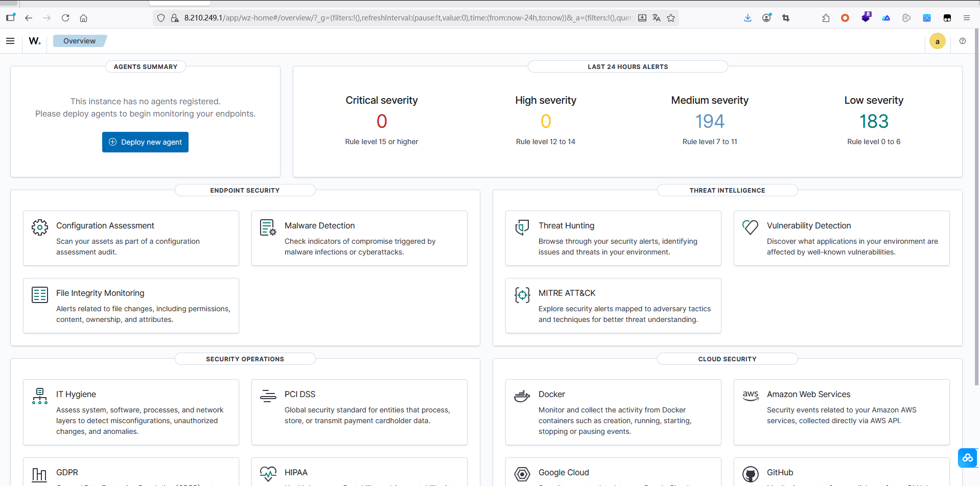
Task: Click the Low severity count 183
Action: (x=873, y=122)
